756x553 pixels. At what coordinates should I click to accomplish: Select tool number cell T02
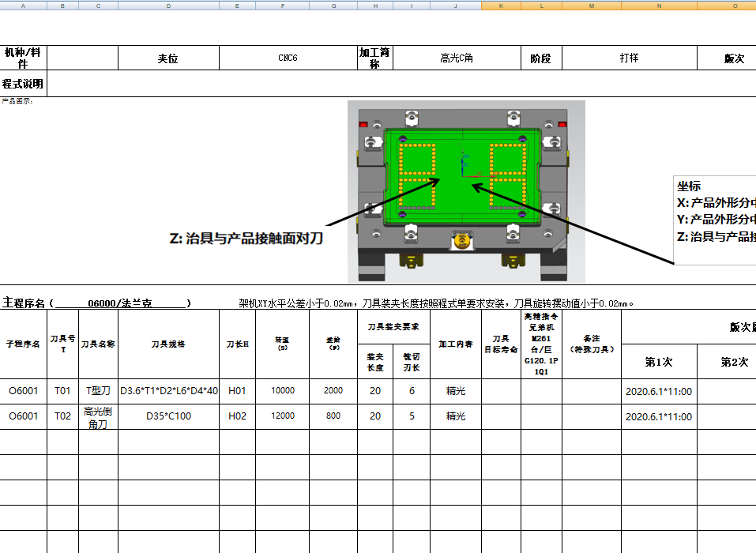point(62,416)
